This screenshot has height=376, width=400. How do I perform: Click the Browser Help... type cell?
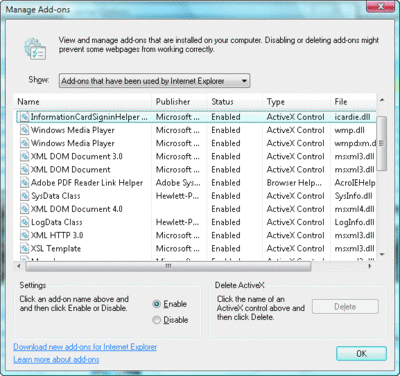[x=294, y=183]
